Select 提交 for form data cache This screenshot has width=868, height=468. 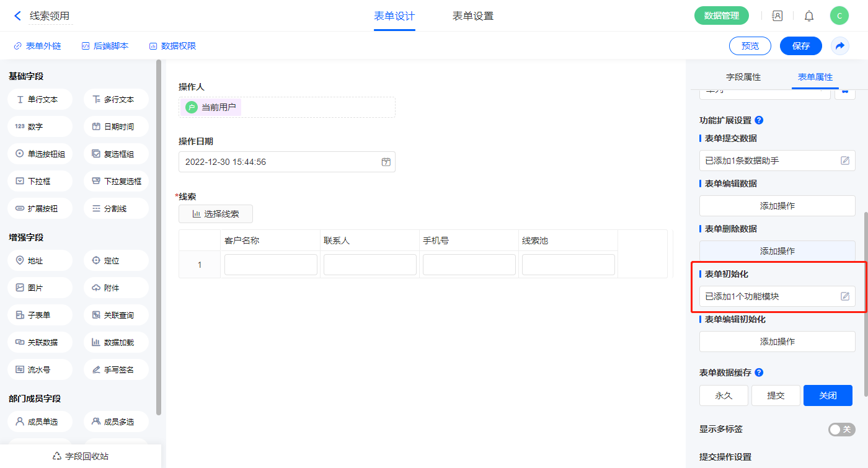pos(776,395)
